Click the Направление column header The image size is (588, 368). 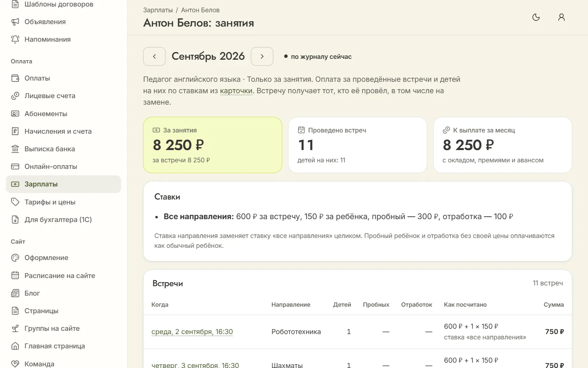pyautogui.click(x=291, y=305)
